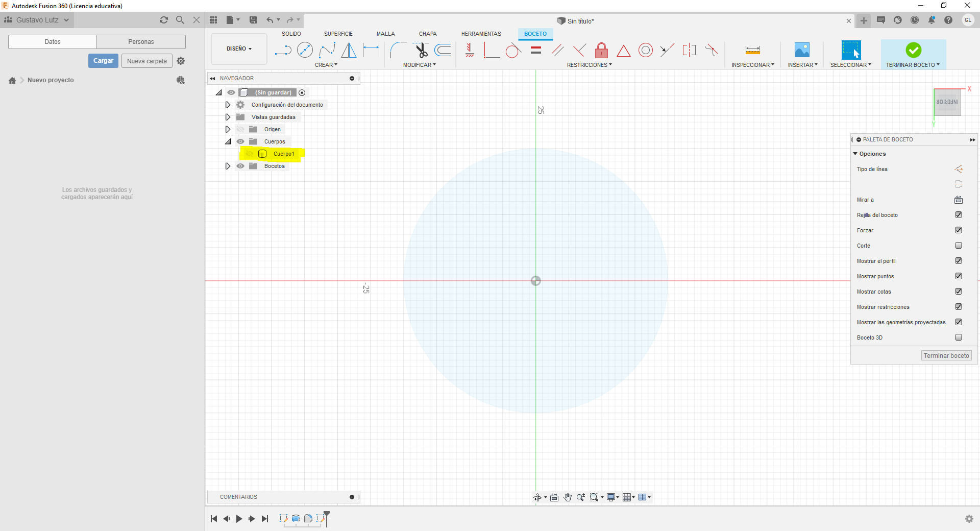The image size is (980, 531).
Task: Click the Terminar boceto button
Action: (x=946, y=355)
